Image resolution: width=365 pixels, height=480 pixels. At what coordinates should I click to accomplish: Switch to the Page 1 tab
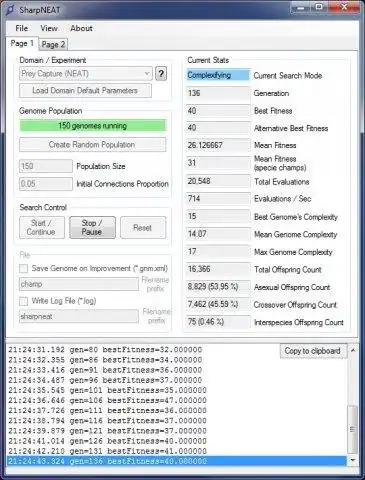(22, 43)
